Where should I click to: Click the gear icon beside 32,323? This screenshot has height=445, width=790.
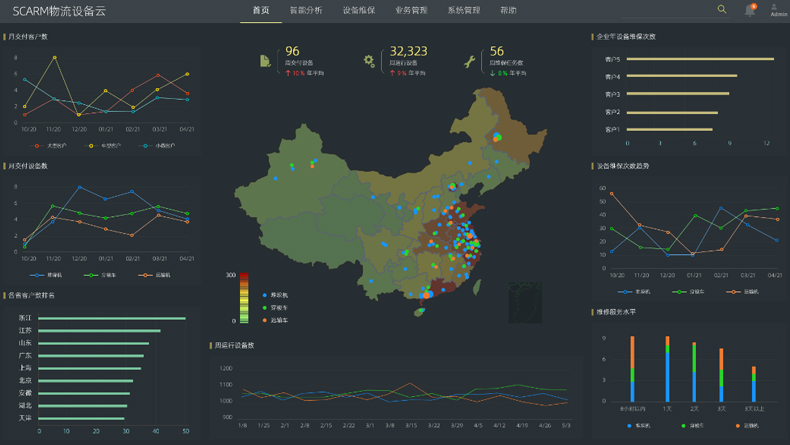(369, 61)
